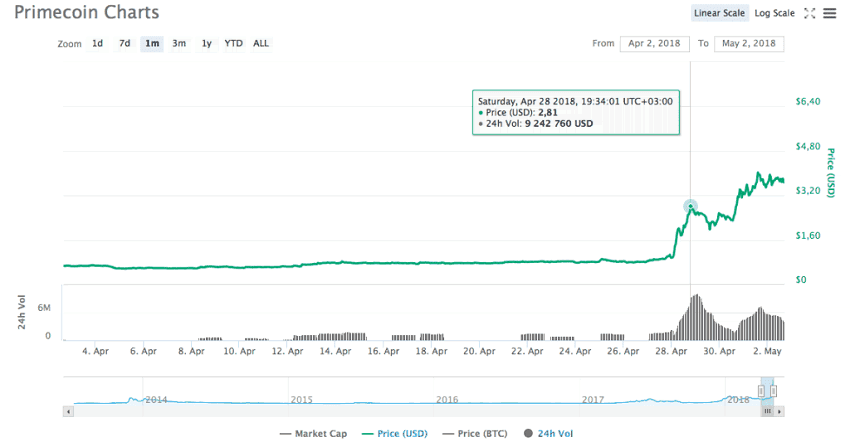Click the navigator right scroll arrow
Image resolution: width=850 pixels, height=442 pixels.
(779, 411)
